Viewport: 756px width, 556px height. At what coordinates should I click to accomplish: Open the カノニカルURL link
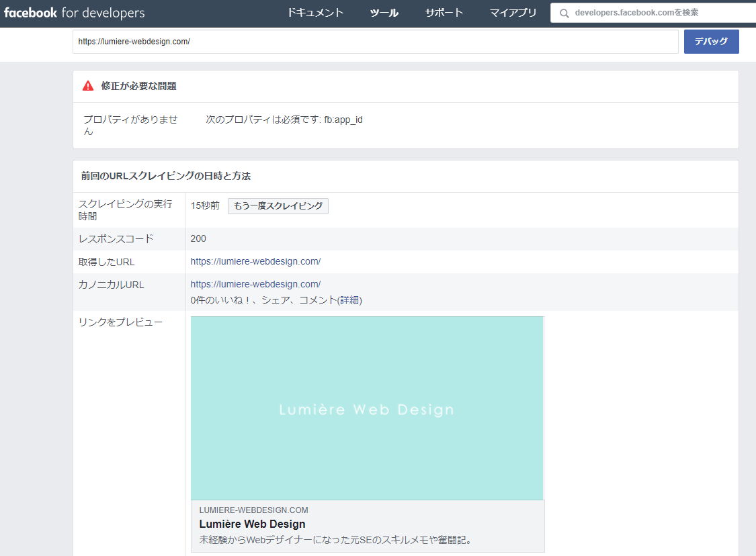[255, 284]
